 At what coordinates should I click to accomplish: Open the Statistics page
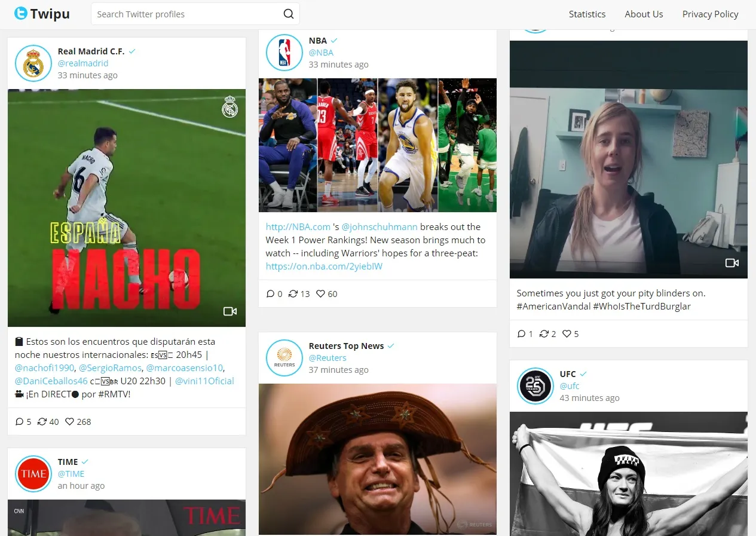point(587,14)
